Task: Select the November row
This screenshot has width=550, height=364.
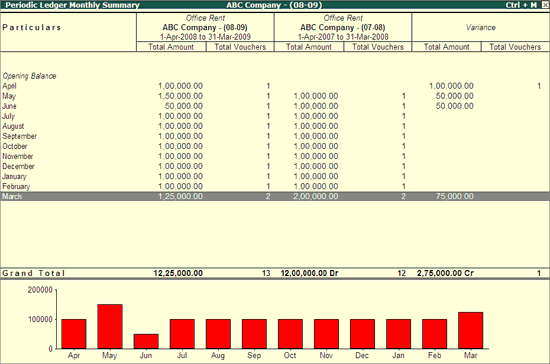Action: tap(275, 156)
